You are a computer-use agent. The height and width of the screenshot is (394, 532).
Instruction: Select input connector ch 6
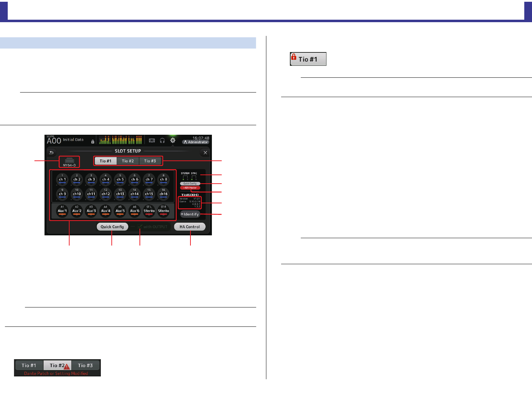(135, 179)
